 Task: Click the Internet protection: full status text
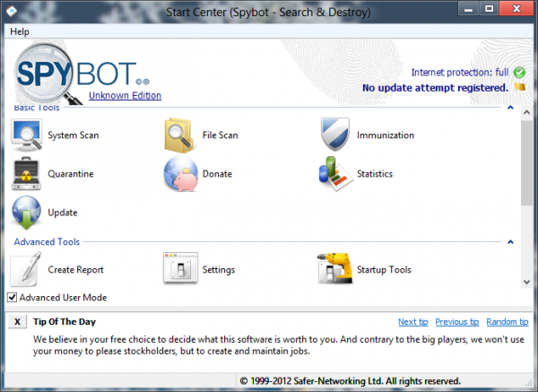pos(460,73)
